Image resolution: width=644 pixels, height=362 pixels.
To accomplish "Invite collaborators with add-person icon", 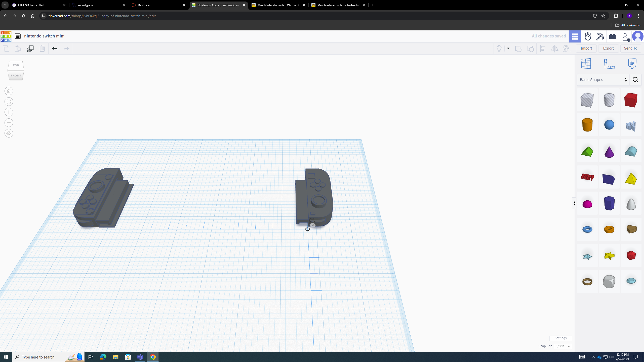I will [626, 37].
